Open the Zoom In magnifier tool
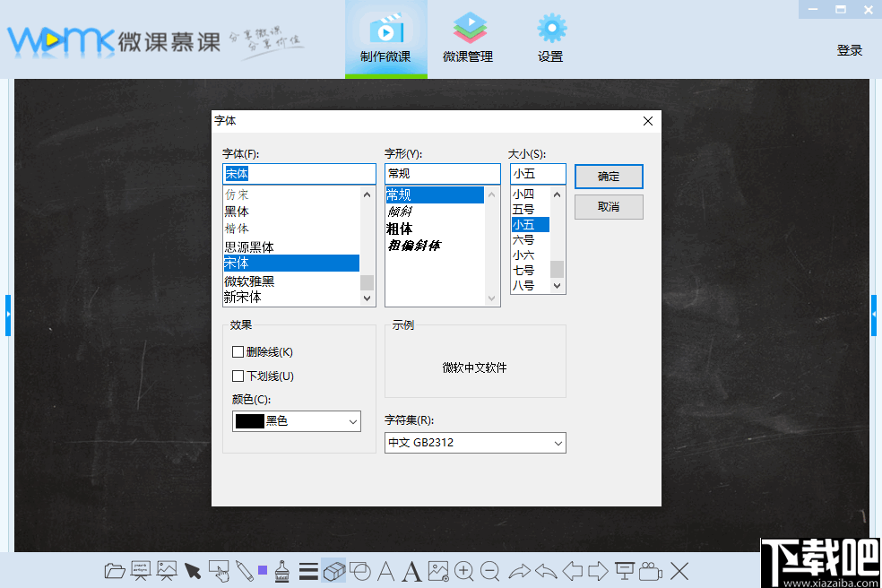The width and height of the screenshot is (882, 588). pyautogui.click(x=464, y=571)
